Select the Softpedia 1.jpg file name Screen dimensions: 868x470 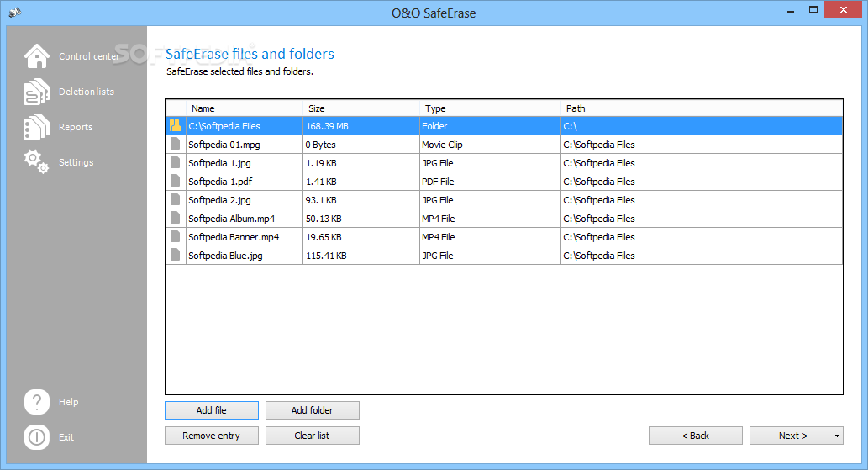[219, 163]
